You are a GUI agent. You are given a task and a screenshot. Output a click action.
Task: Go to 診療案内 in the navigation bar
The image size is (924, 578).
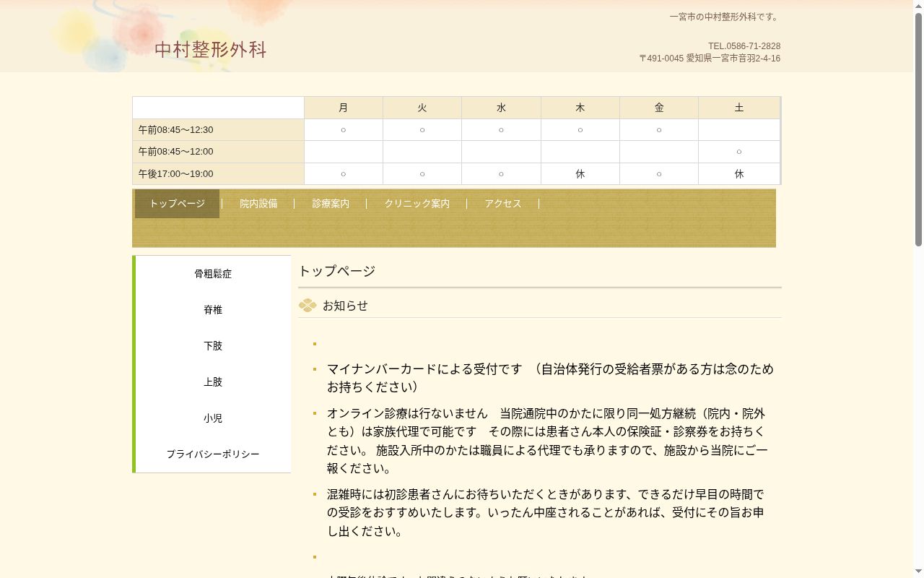point(331,204)
